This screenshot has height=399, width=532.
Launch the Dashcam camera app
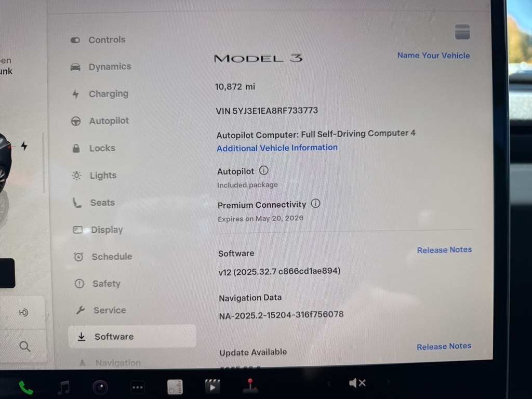point(100,387)
